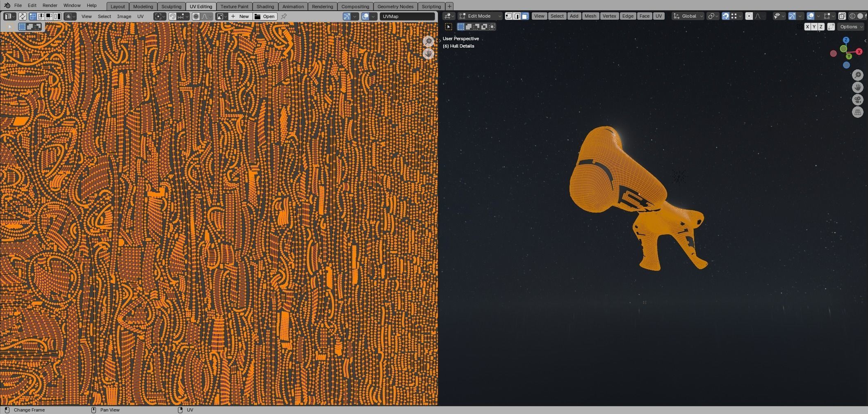868x414 pixels.
Task: Open the Edit Mode dropdown
Action: (x=480, y=16)
